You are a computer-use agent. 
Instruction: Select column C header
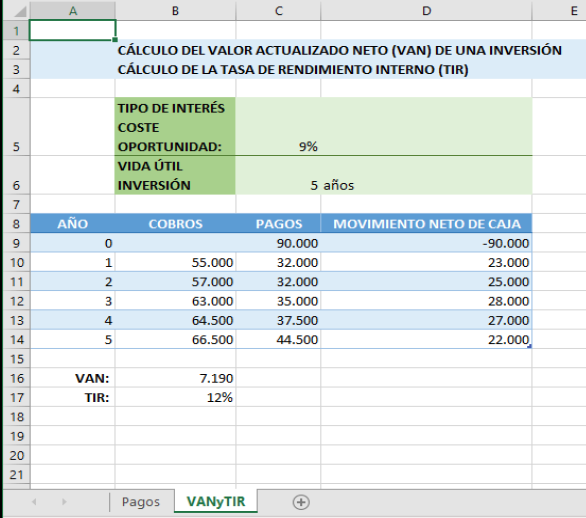tap(278, 10)
